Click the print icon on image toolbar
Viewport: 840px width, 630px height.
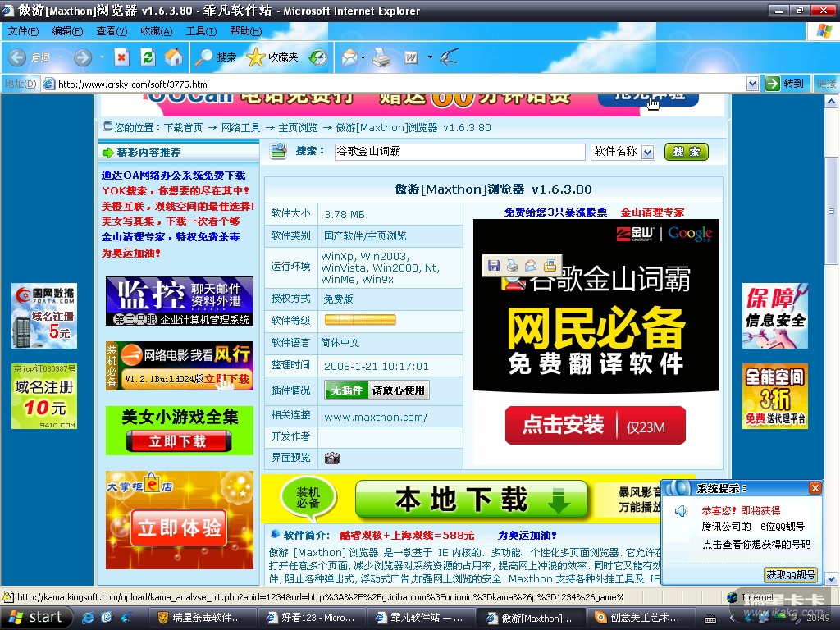click(512, 265)
